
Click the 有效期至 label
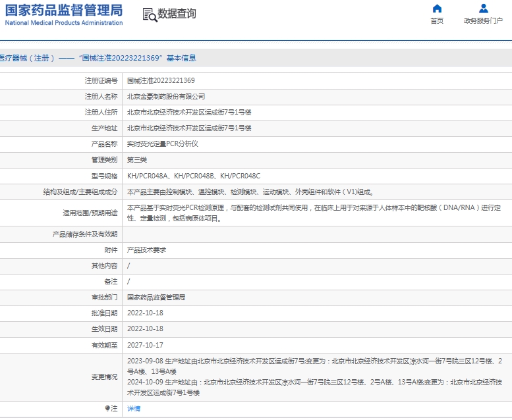104,345
